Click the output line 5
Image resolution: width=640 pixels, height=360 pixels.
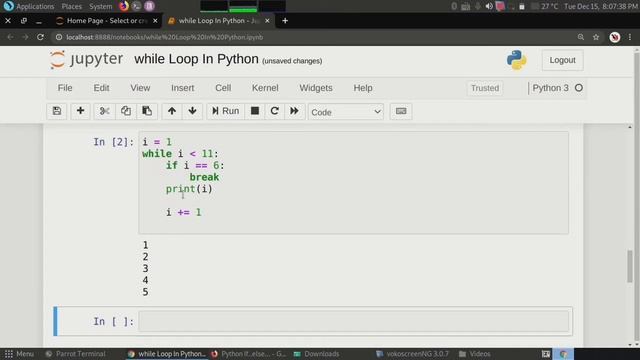pyautogui.click(x=145, y=292)
